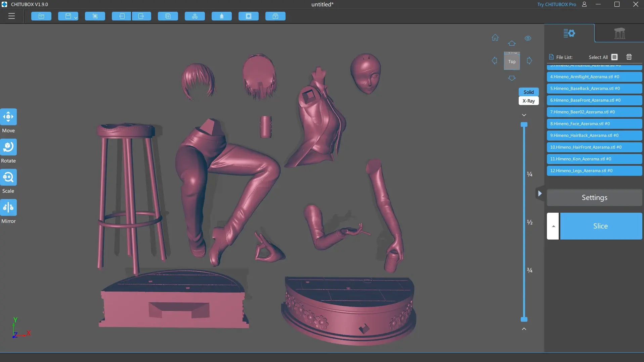
Task: Click the auto layout cubes icon
Action: click(x=195, y=16)
